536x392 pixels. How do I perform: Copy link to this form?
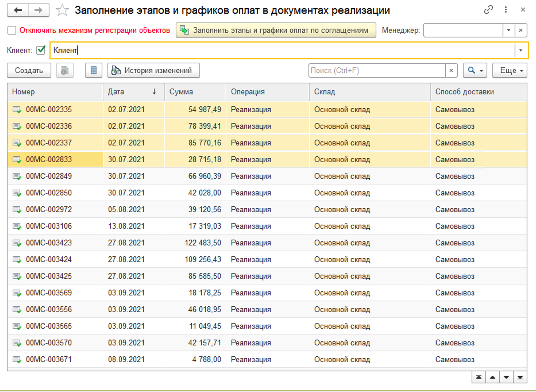[x=488, y=10]
